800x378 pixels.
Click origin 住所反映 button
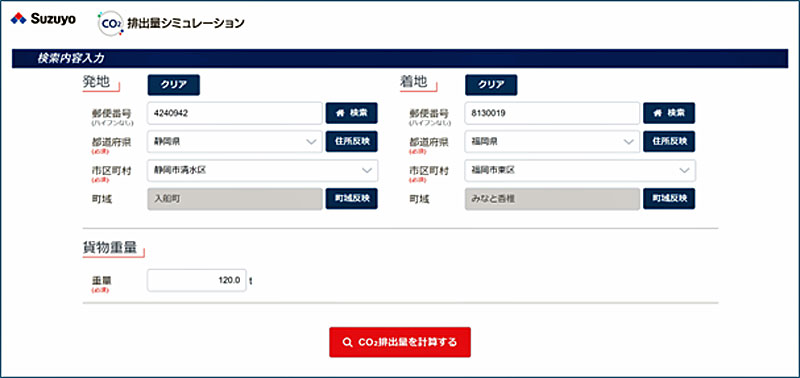coord(352,142)
